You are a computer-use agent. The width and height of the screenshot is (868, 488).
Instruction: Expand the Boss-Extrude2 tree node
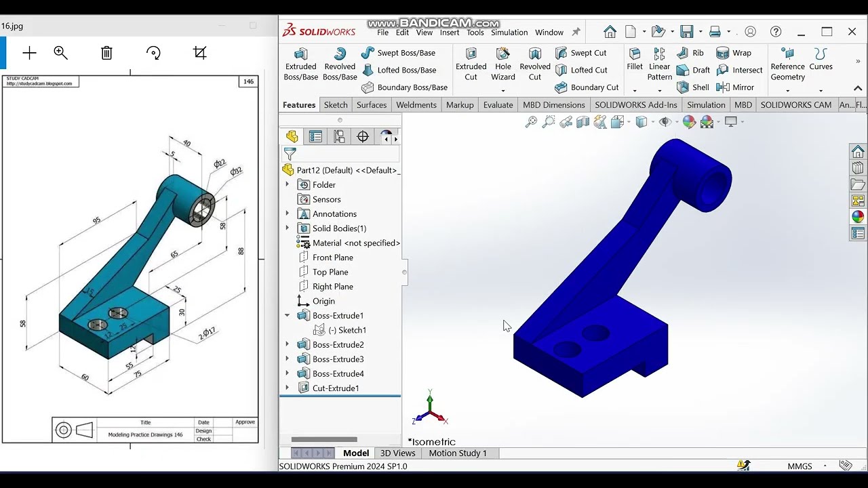[x=287, y=345]
